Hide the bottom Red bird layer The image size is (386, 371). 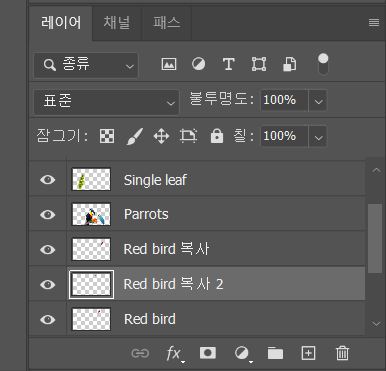[x=48, y=319]
